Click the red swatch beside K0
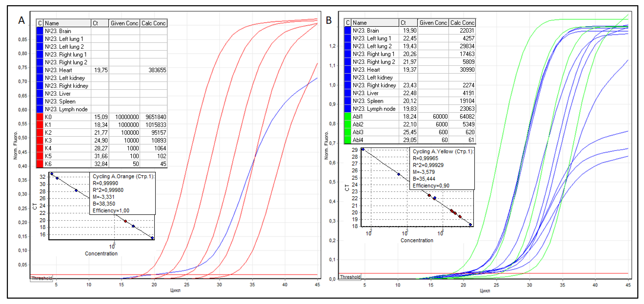 [40, 117]
